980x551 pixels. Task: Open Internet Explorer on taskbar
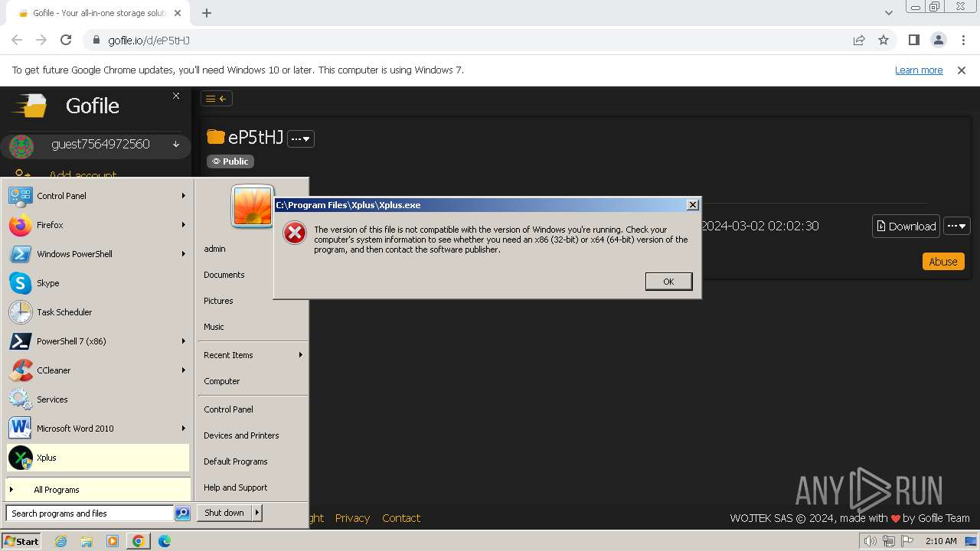60,541
